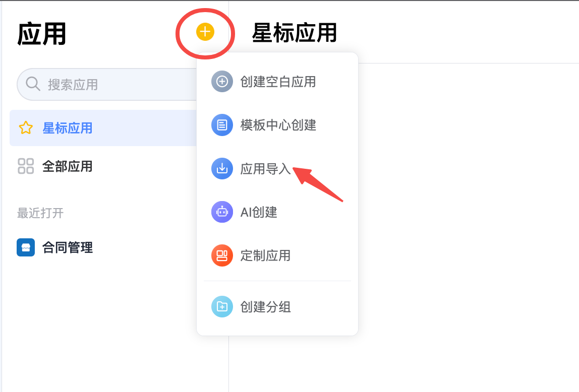
Task: Focus the 搜索应用 search field
Action: (107, 85)
